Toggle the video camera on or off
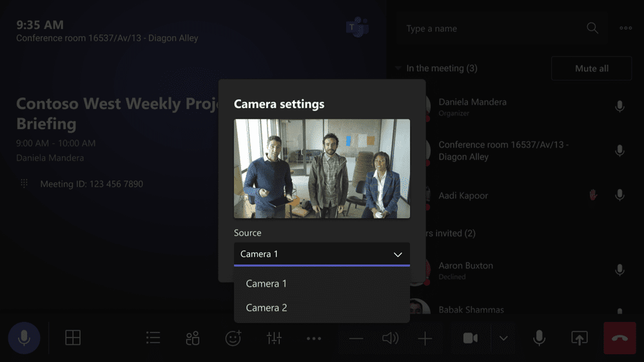This screenshot has height=362, width=644. (471, 338)
